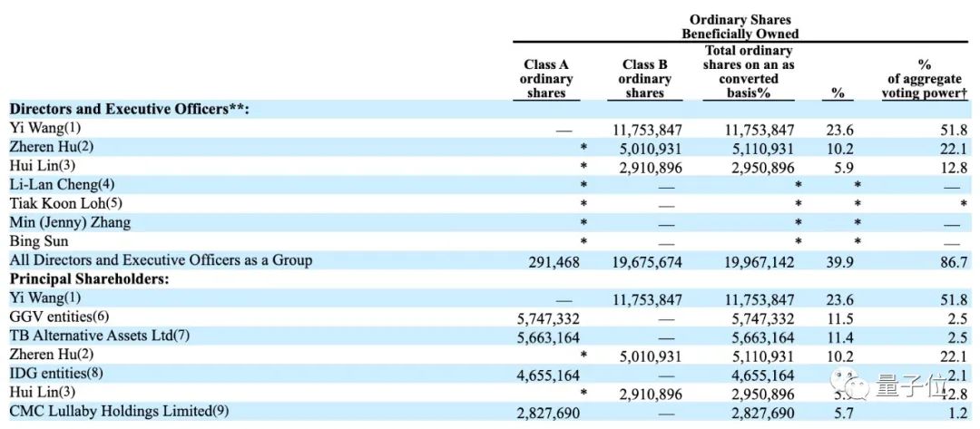Click the 量子位 watermark text
The height and width of the screenshot is (429, 980).
[909, 388]
